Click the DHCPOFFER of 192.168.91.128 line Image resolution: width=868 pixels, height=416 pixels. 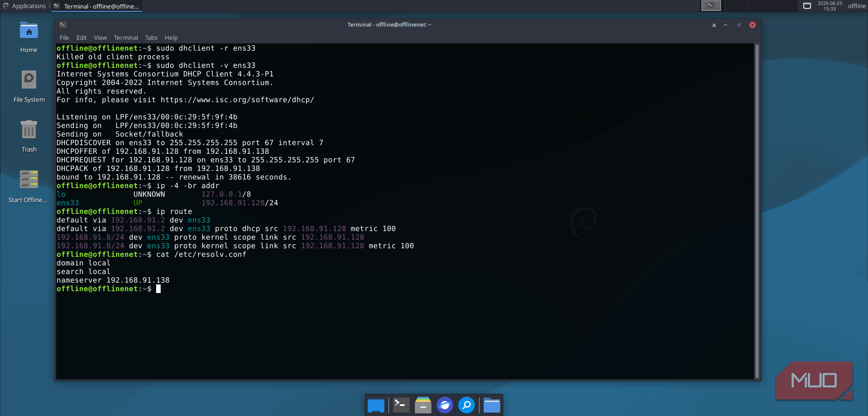coord(163,151)
